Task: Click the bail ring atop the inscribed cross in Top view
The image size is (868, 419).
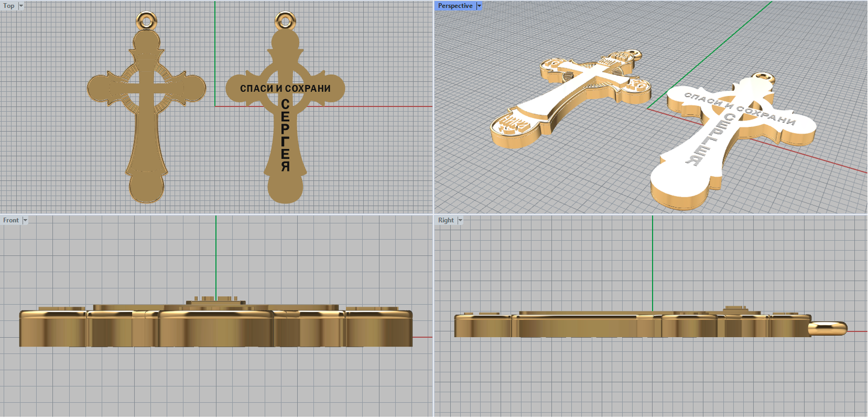Action: click(x=285, y=21)
